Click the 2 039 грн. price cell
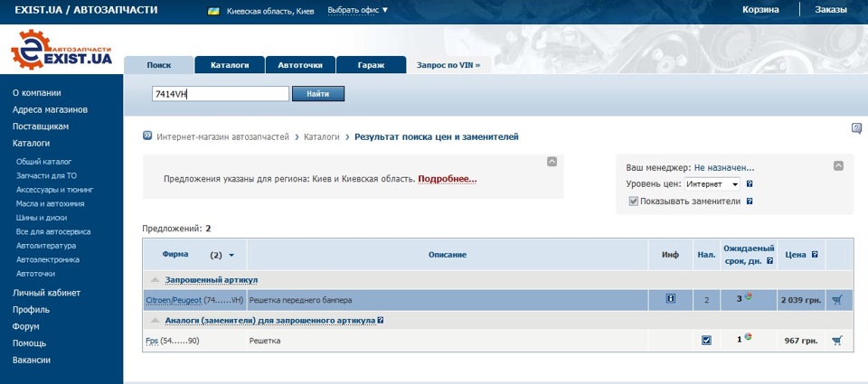Viewport: 868px width, 384px height. pos(801,301)
